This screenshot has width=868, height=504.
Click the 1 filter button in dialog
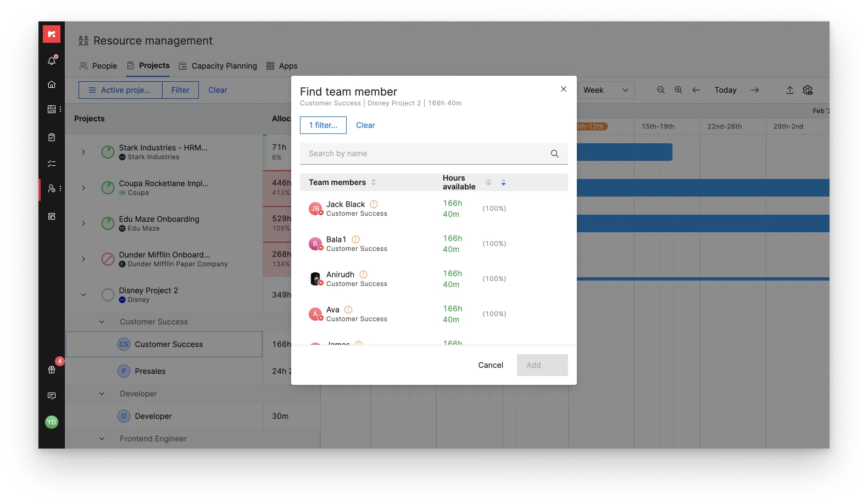click(x=323, y=125)
